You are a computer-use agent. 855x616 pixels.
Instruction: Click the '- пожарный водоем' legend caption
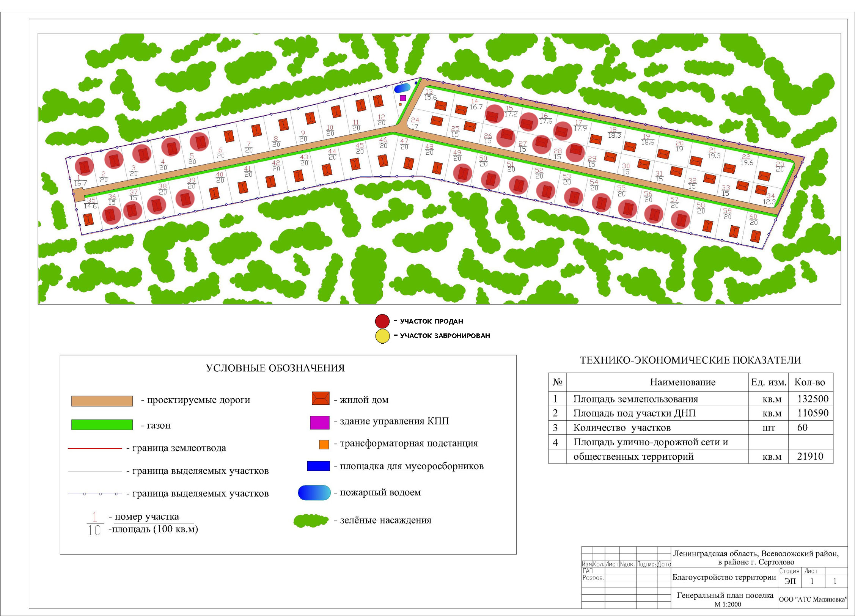[x=377, y=492]
